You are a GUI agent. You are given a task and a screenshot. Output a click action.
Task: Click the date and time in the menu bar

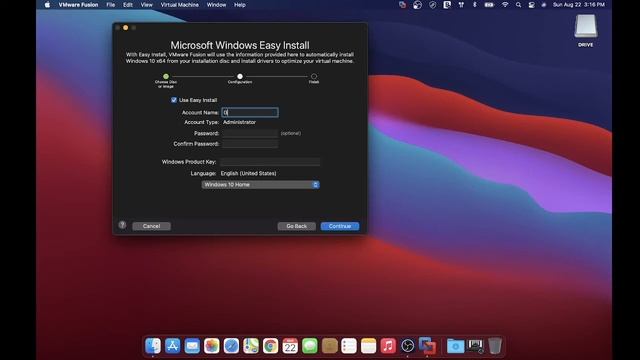(x=579, y=5)
